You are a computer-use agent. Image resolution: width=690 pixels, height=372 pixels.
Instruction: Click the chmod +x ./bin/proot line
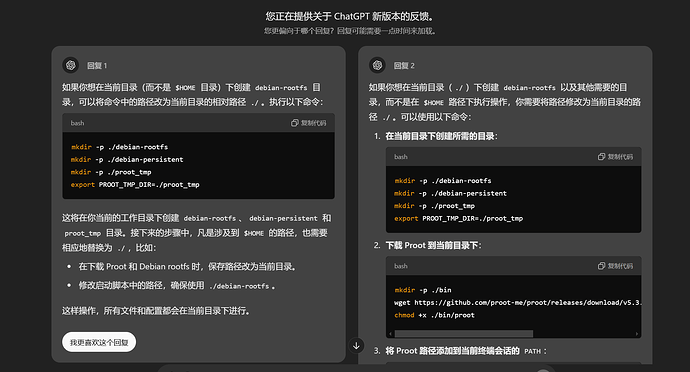tap(434, 315)
